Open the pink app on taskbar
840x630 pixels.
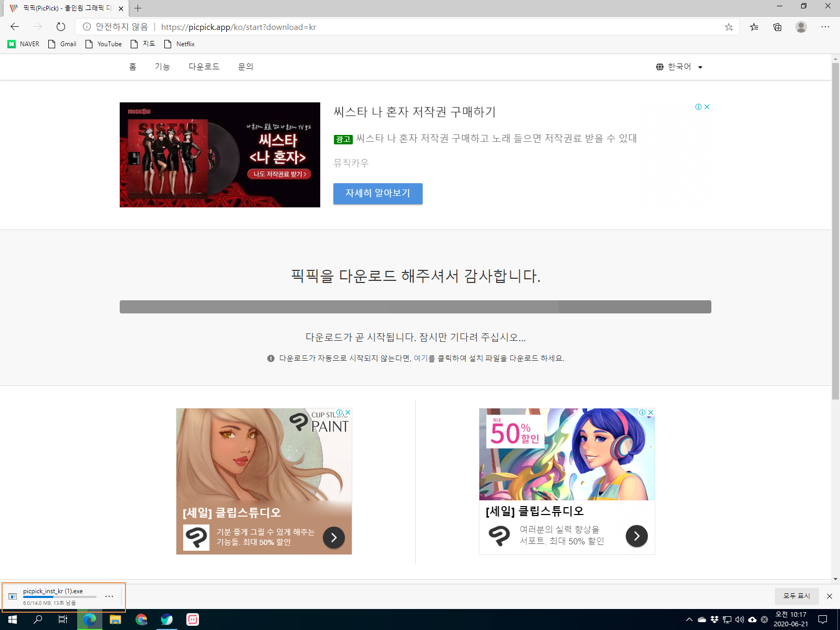click(x=193, y=619)
